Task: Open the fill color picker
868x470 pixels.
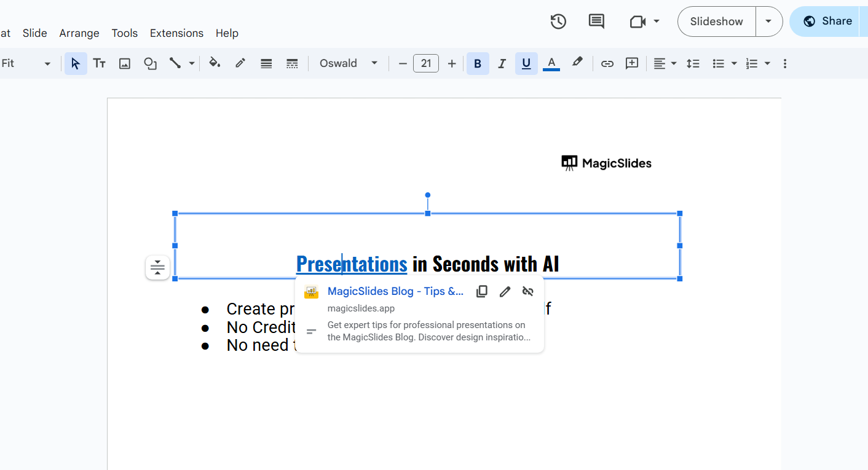Action: tap(215, 63)
